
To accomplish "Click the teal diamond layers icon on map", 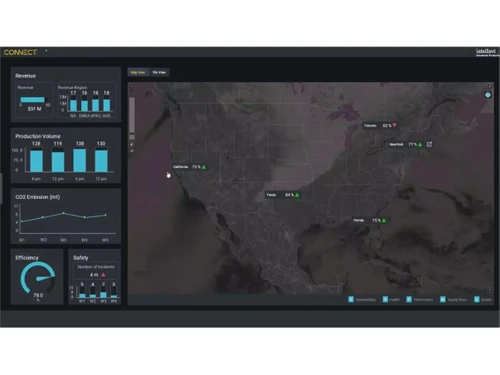I will [x=488, y=95].
